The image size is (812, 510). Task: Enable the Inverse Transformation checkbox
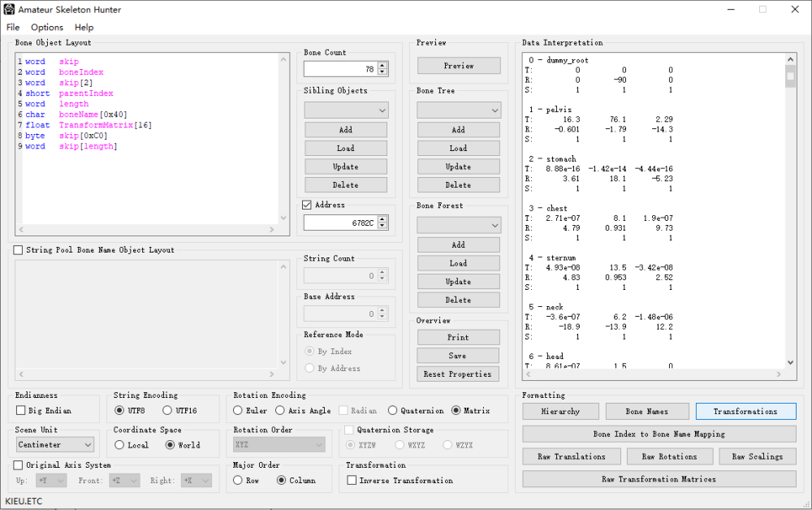pyautogui.click(x=352, y=481)
